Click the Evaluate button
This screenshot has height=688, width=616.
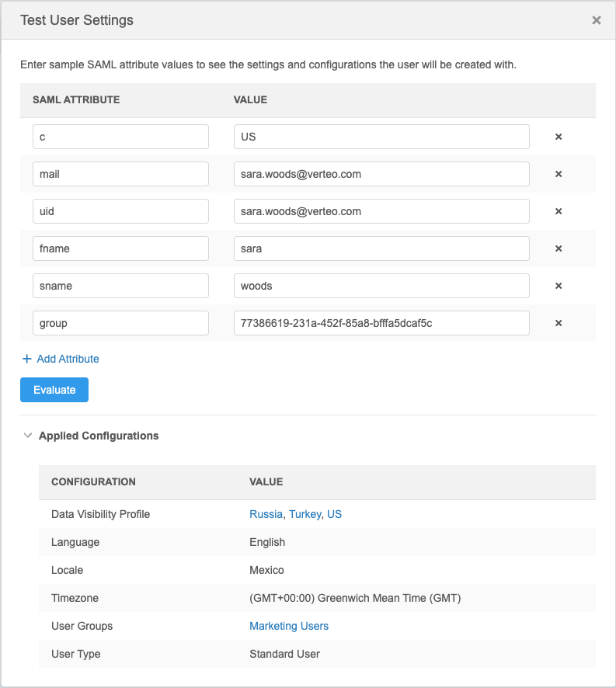(54, 390)
